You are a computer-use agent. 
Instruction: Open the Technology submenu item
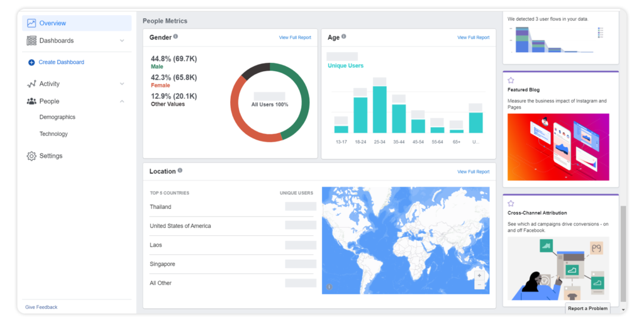(53, 134)
